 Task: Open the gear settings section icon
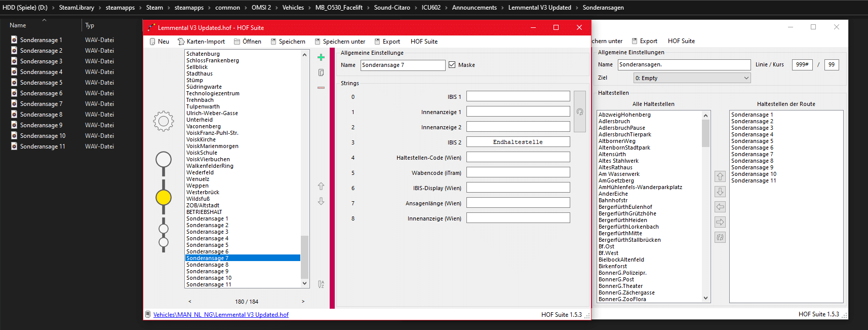[x=164, y=121]
